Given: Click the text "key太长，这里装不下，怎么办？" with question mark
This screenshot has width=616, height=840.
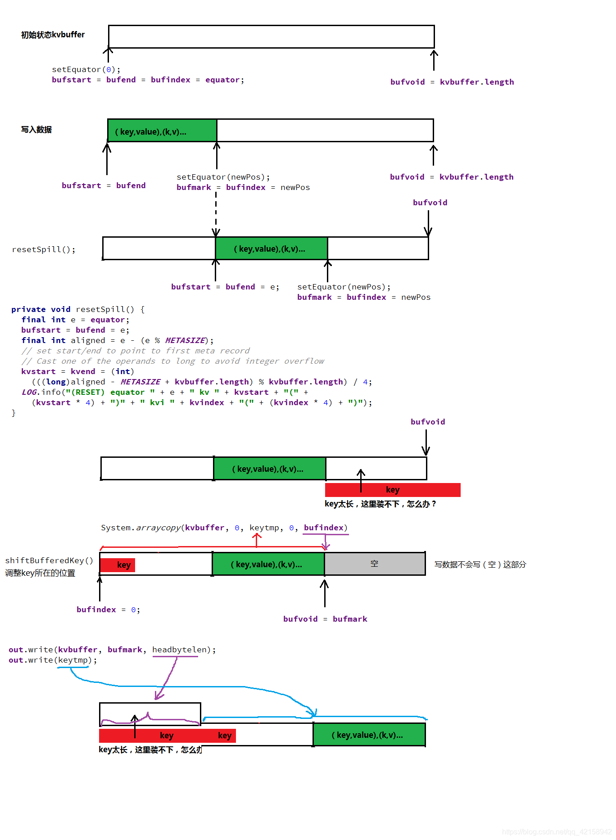Looking at the screenshot, I should point(380,504).
